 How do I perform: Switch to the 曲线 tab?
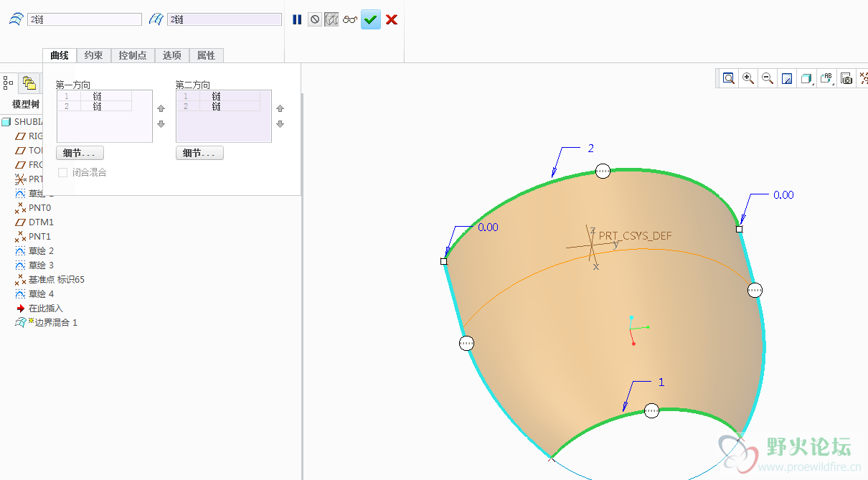pos(60,55)
